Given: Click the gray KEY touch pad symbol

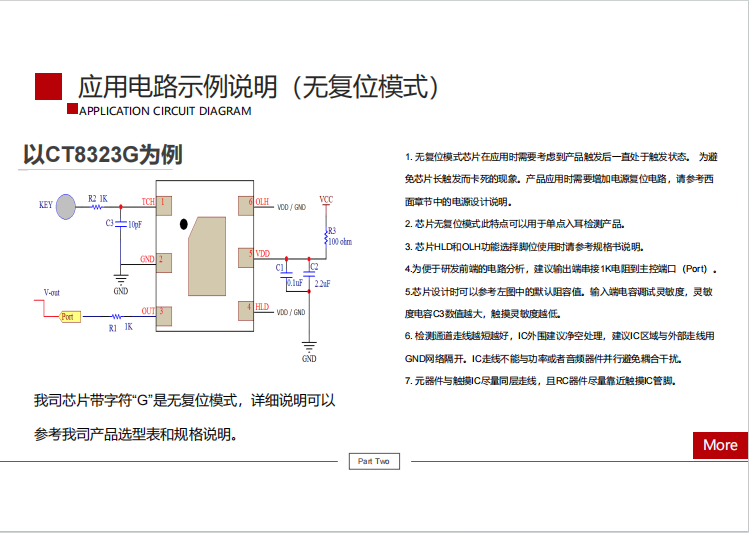Looking at the screenshot, I should coord(66,206).
